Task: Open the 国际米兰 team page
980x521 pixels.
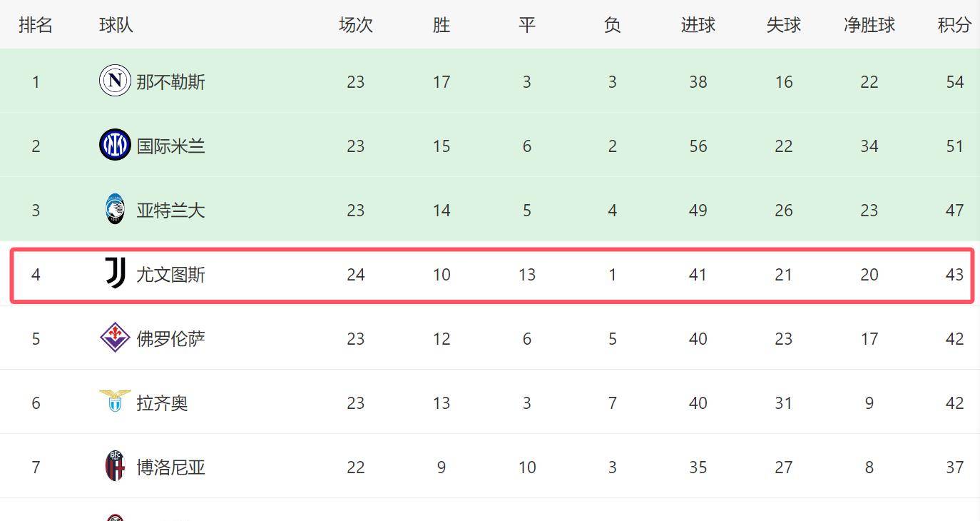Action: pyautogui.click(x=170, y=146)
